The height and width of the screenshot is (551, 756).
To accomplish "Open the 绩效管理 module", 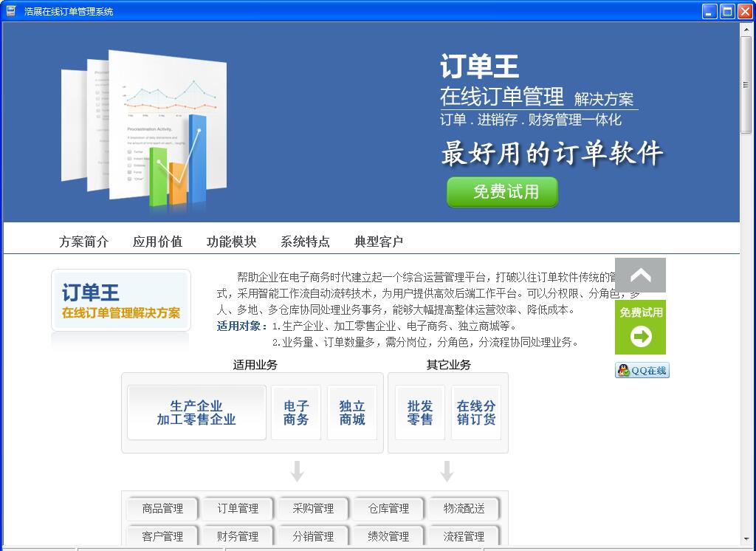I will [388, 535].
